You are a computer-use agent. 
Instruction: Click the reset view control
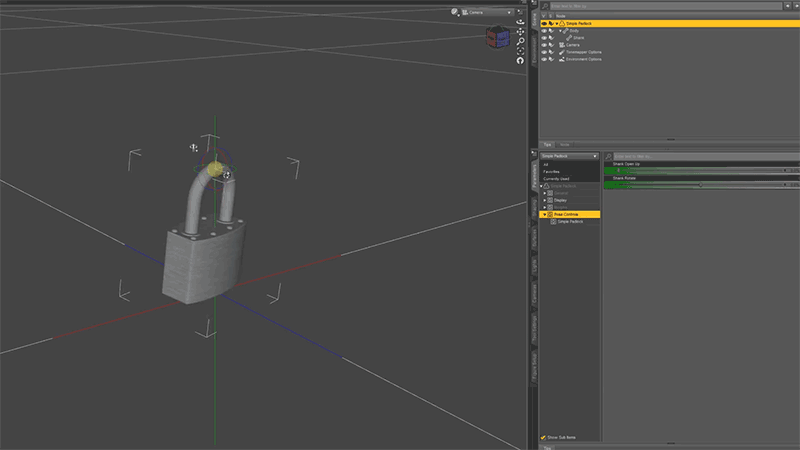click(x=520, y=61)
